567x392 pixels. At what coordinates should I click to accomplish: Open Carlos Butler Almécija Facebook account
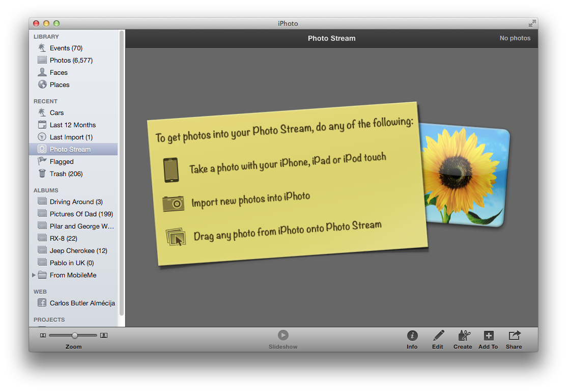click(x=73, y=303)
